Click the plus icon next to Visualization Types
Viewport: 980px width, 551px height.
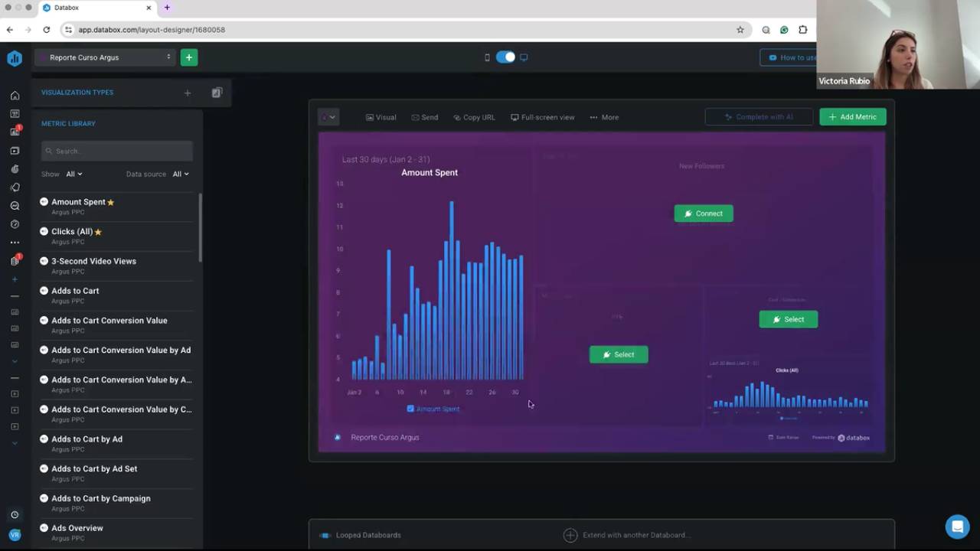click(x=188, y=93)
